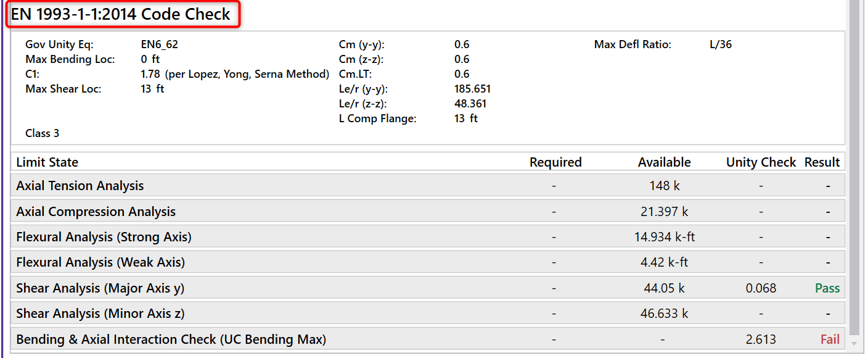Click the Result column header
Screen dimensions: 868x358
click(822, 162)
